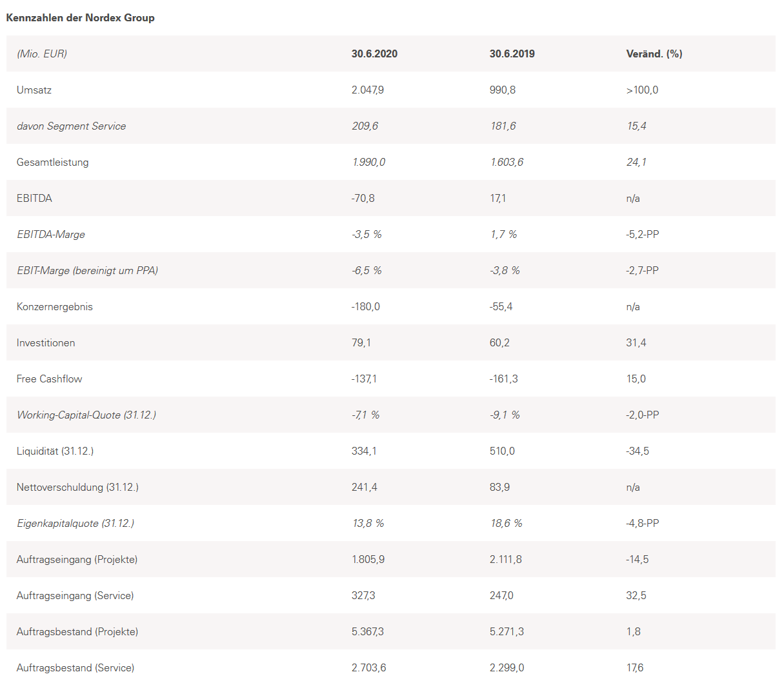
Task: Click the 'Veränd. (%)' column header
Action: point(654,54)
